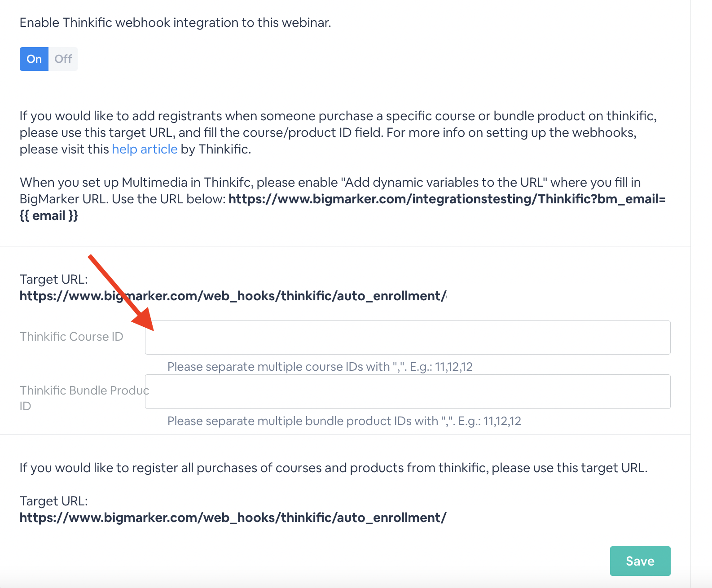Switch the webhook integration to Off
Image resolution: width=712 pixels, height=588 pixels.
tap(63, 59)
